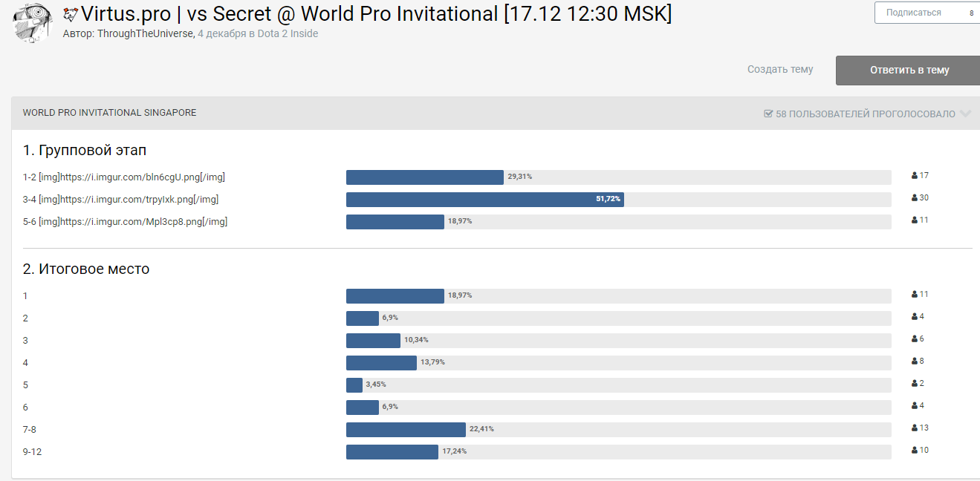Click the author's avatar image
Screen dimensions: 980x481
coord(33,22)
